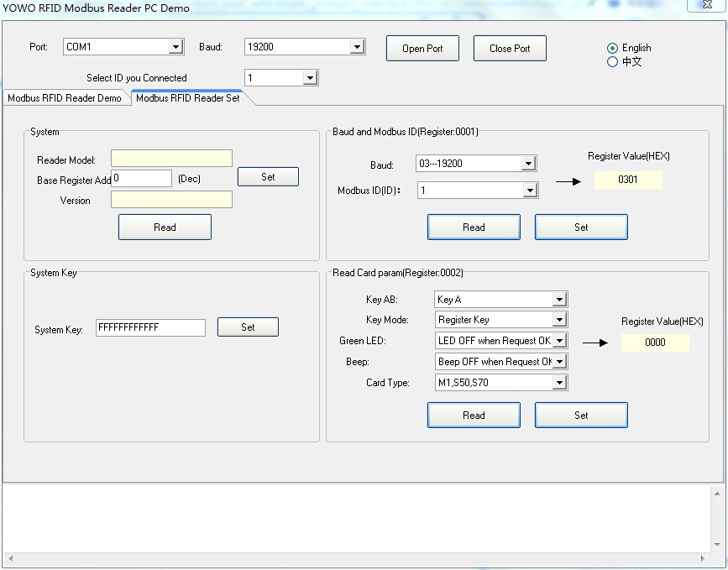Click the Open Port button
Screen dimensions: 728x570
pos(422,49)
